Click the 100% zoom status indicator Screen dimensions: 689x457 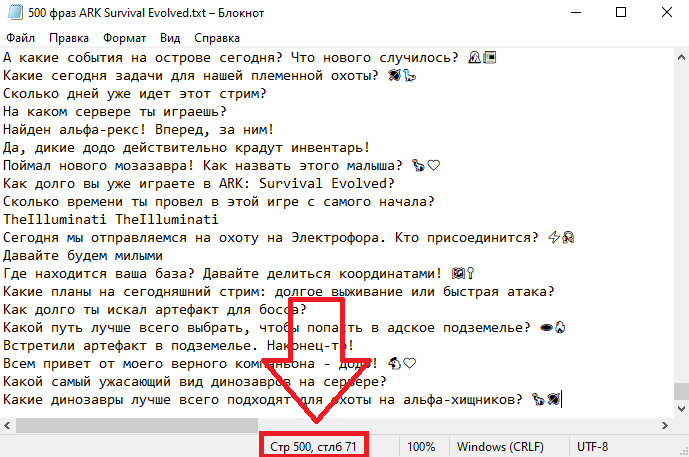point(420,447)
